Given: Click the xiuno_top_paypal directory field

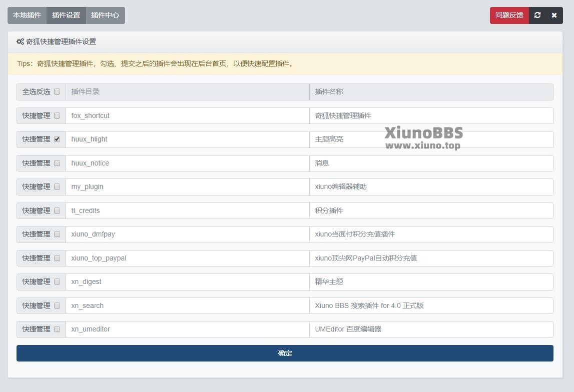Looking at the screenshot, I should point(188,258).
